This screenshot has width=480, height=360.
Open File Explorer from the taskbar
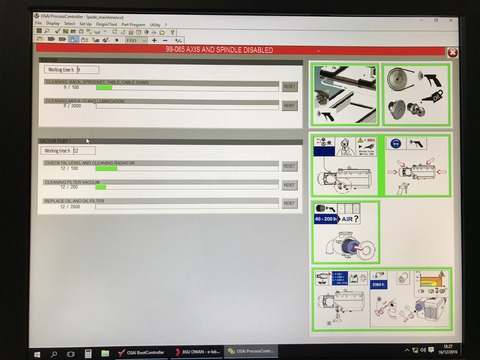click(x=105, y=353)
